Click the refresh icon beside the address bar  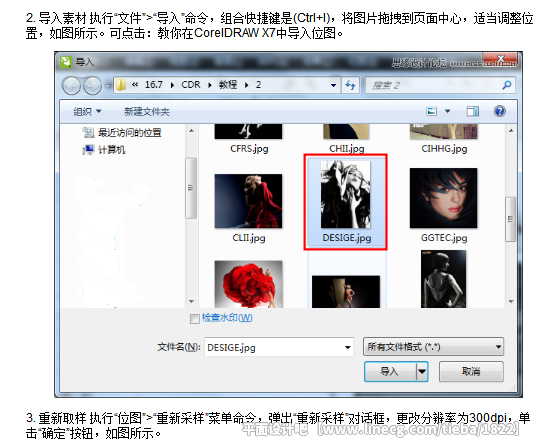350,85
